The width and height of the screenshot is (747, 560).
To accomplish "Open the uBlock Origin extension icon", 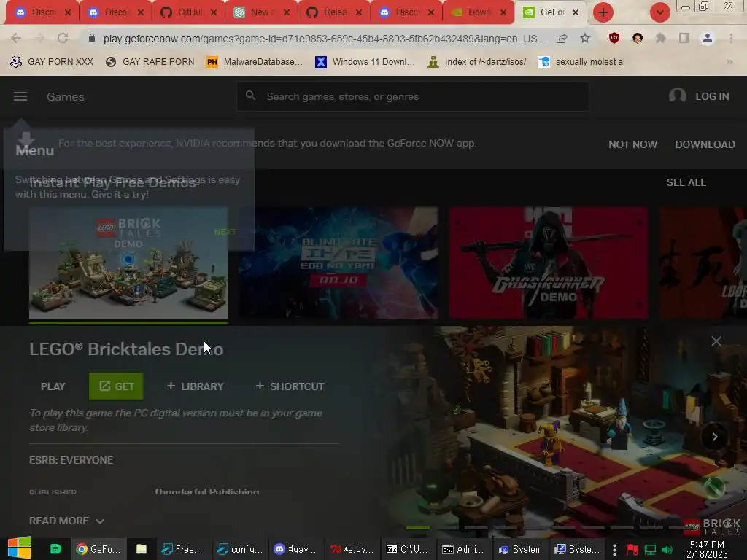I will pyautogui.click(x=614, y=38).
